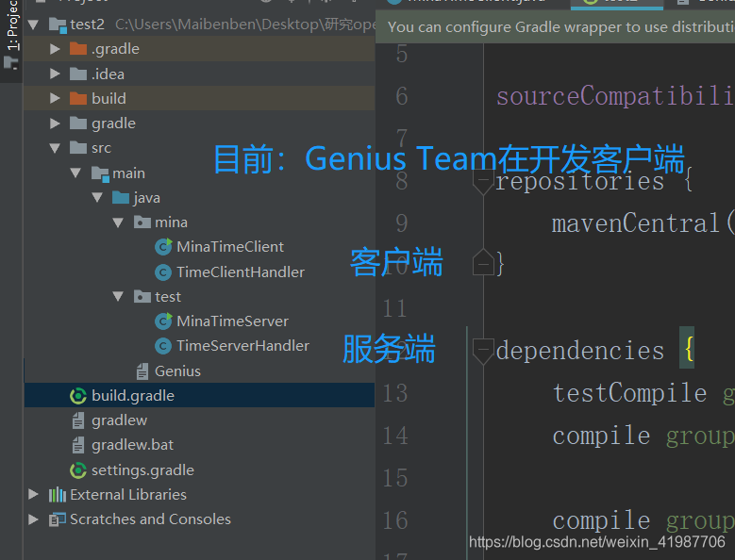The image size is (735, 560).
Task: Click the gradle folder icon
Action: point(77,124)
